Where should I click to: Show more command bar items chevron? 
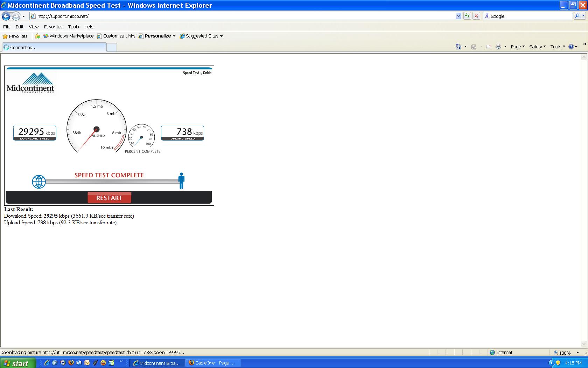pyautogui.click(x=584, y=44)
